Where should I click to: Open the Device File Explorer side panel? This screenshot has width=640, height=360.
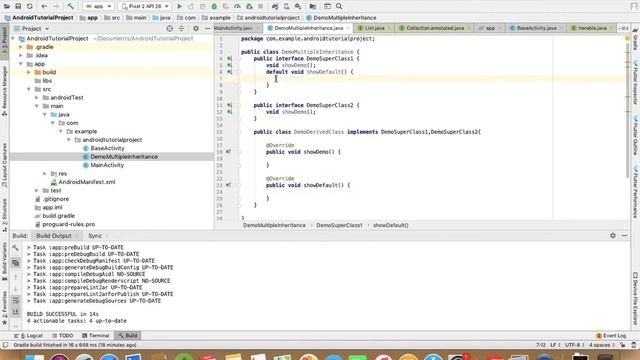point(635,299)
